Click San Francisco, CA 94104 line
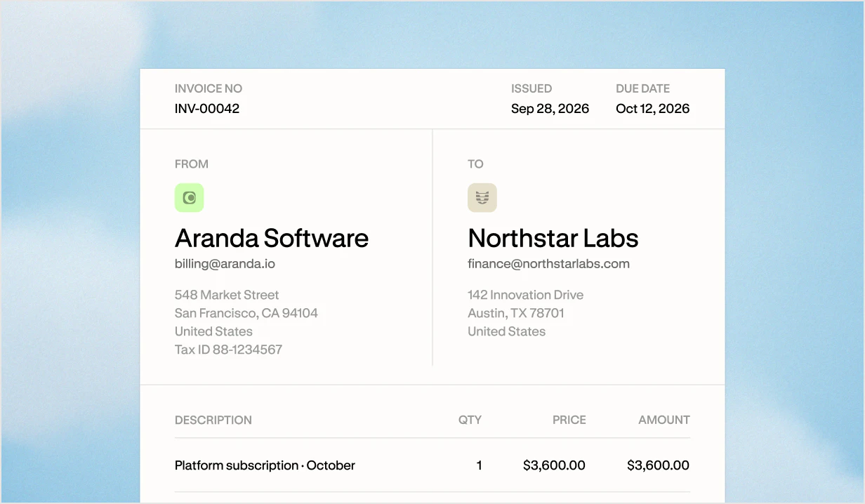This screenshot has width=865, height=504. 246,313
